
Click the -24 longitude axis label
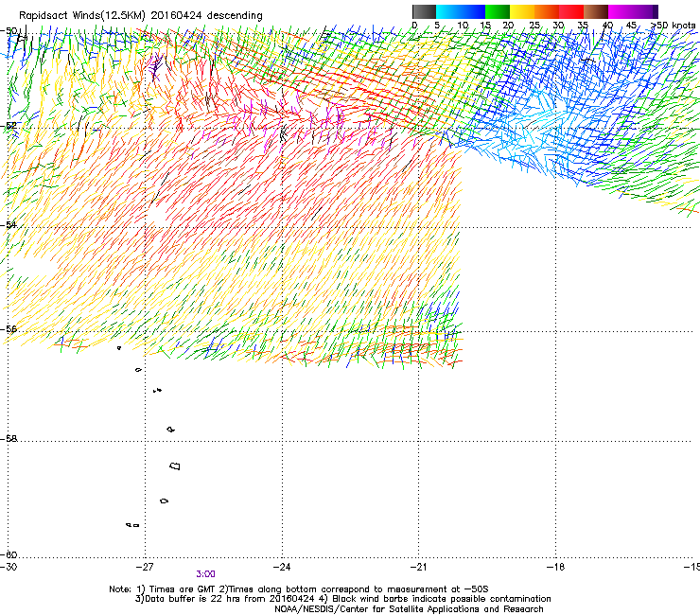(x=282, y=567)
